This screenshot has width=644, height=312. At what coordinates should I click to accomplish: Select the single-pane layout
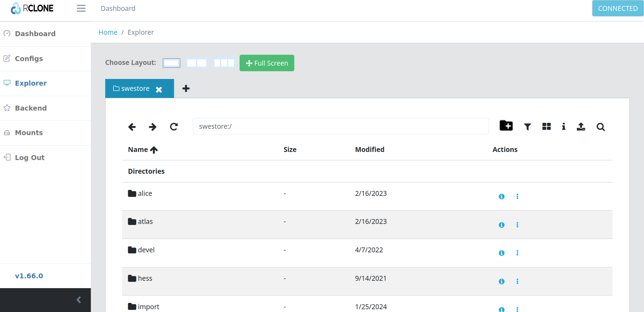tap(172, 63)
